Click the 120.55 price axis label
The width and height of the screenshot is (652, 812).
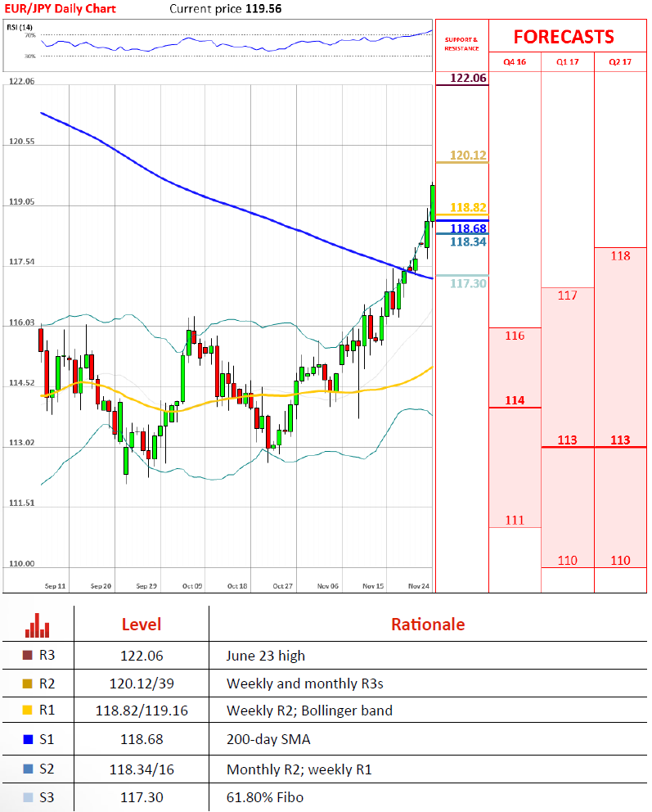[x=22, y=141]
